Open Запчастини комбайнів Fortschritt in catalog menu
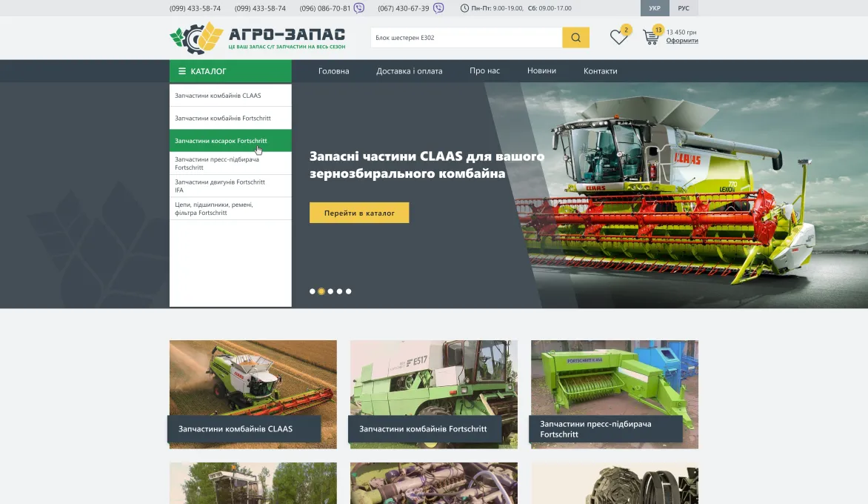The image size is (868, 504). pyautogui.click(x=230, y=118)
